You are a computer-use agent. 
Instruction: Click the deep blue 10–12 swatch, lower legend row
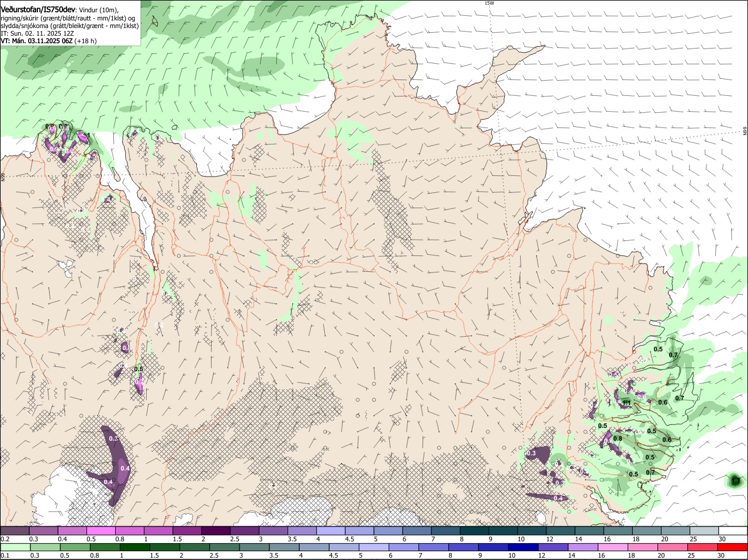[x=524, y=547]
